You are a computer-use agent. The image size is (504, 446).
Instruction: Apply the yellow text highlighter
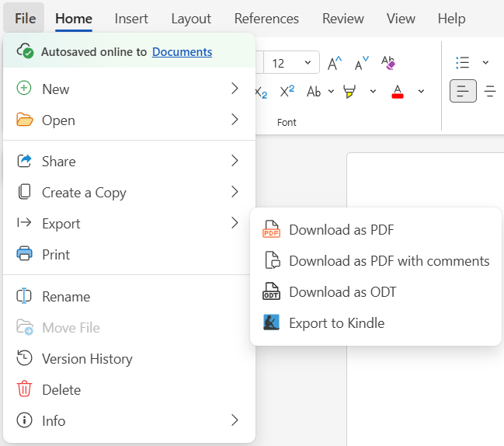point(349,92)
